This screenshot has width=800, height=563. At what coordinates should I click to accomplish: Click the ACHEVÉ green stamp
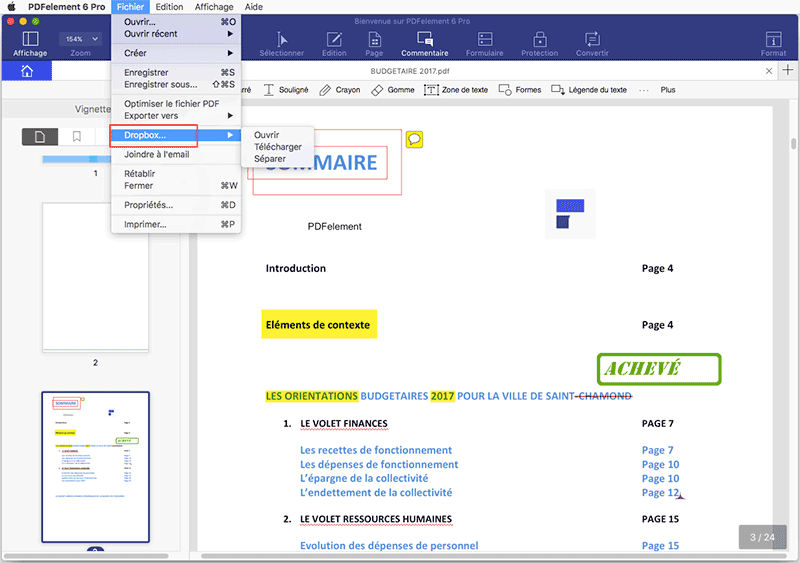coord(659,369)
